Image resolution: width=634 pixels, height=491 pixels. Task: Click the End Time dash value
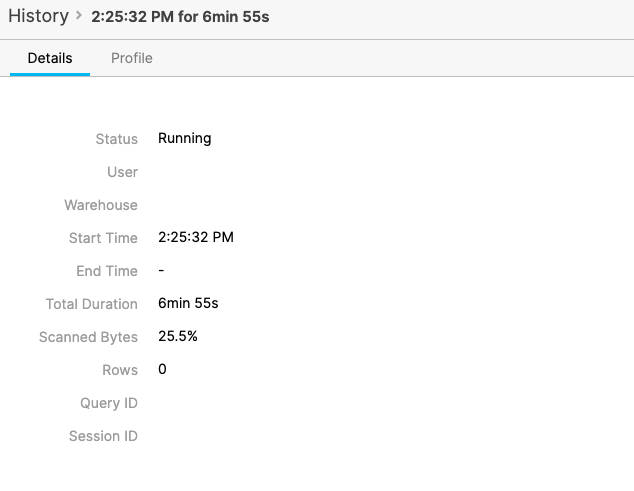point(161,270)
